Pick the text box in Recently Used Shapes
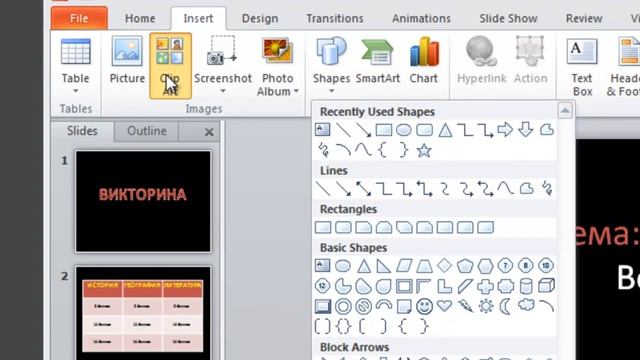640x360 pixels. point(322,130)
